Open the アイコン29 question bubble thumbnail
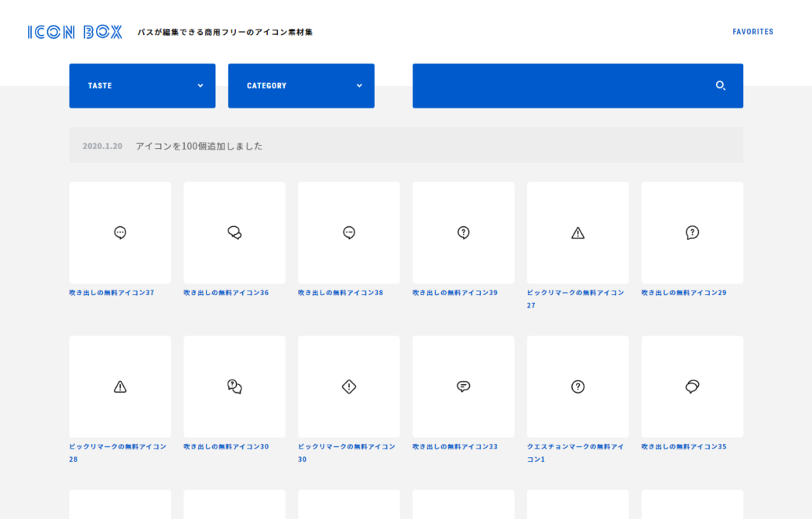The width and height of the screenshot is (812, 519). [692, 232]
